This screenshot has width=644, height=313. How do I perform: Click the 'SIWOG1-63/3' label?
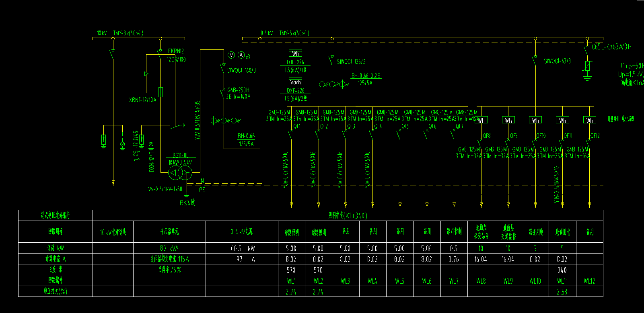tap(557, 61)
